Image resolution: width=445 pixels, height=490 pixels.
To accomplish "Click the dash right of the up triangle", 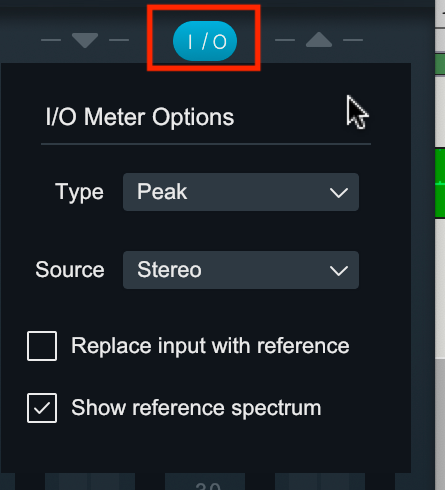I will 353,40.
